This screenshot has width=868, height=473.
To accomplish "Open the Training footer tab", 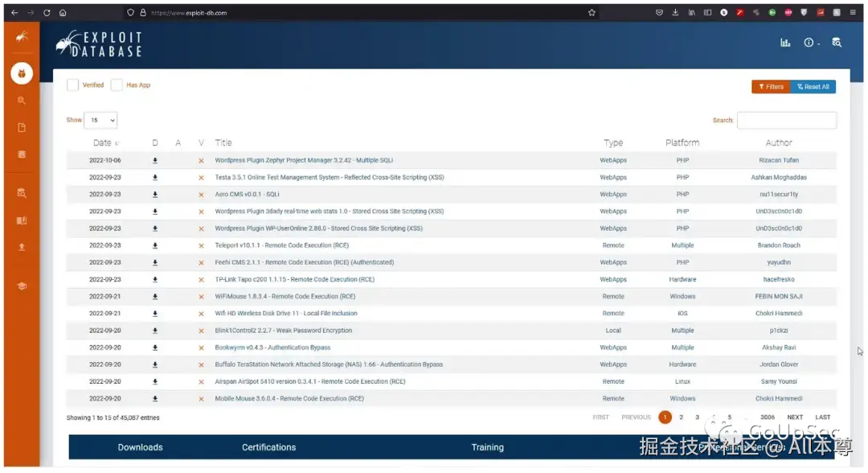I will tap(487, 447).
